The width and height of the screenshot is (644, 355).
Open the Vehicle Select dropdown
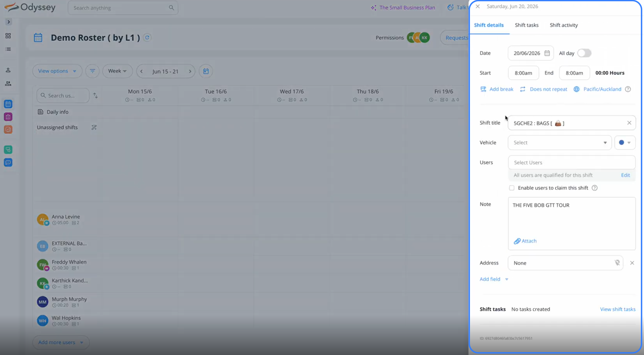coord(559,142)
